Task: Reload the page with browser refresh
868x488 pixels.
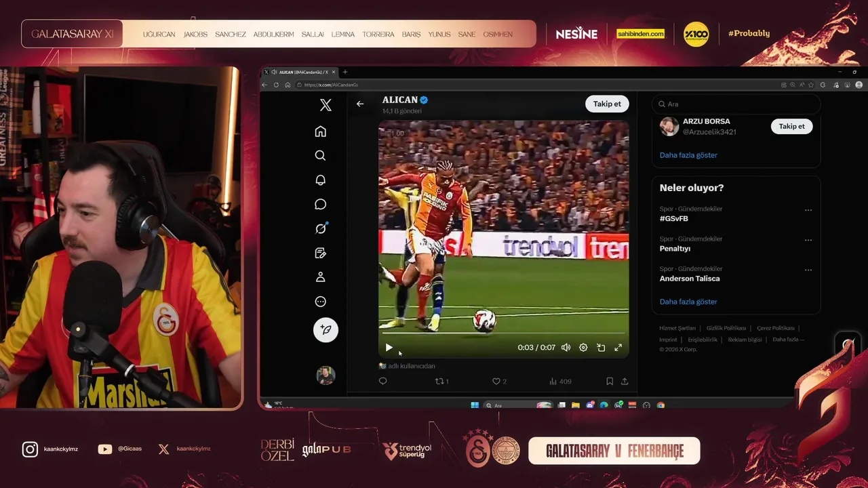Action: 276,85
